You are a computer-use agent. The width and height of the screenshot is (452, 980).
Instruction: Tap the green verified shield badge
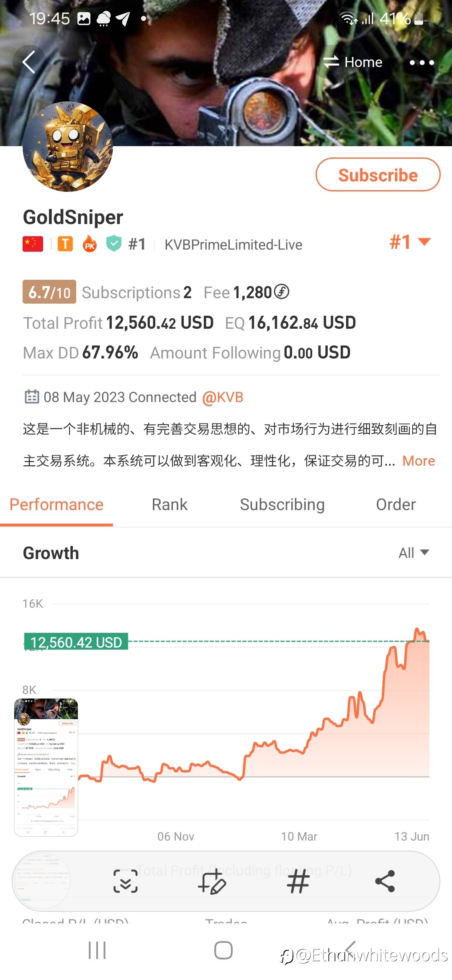point(113,243)
